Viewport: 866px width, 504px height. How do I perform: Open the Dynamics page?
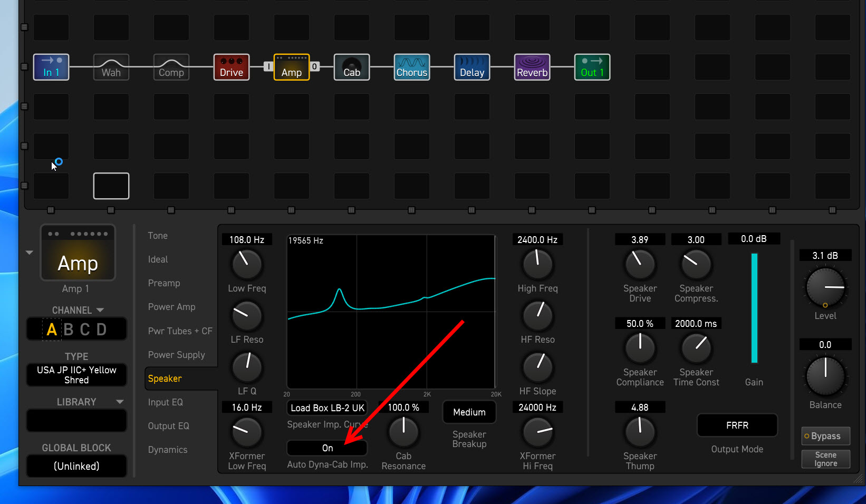tap(168, 450)
